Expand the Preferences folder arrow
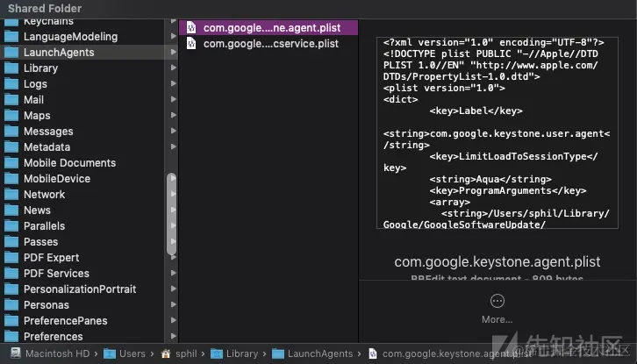This screenshot has width=637, height=364. tap(174, 336)
